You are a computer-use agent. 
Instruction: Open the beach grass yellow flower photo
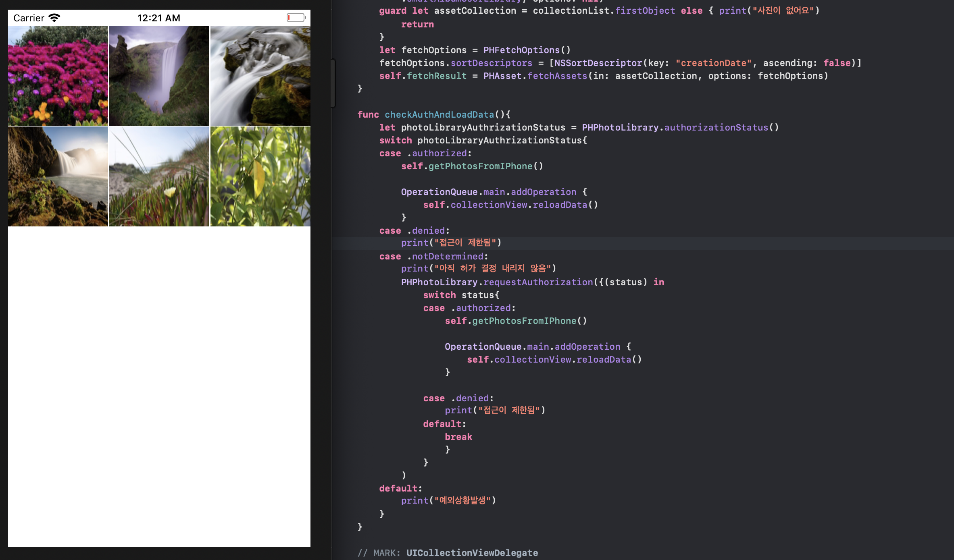pos(159,176)
